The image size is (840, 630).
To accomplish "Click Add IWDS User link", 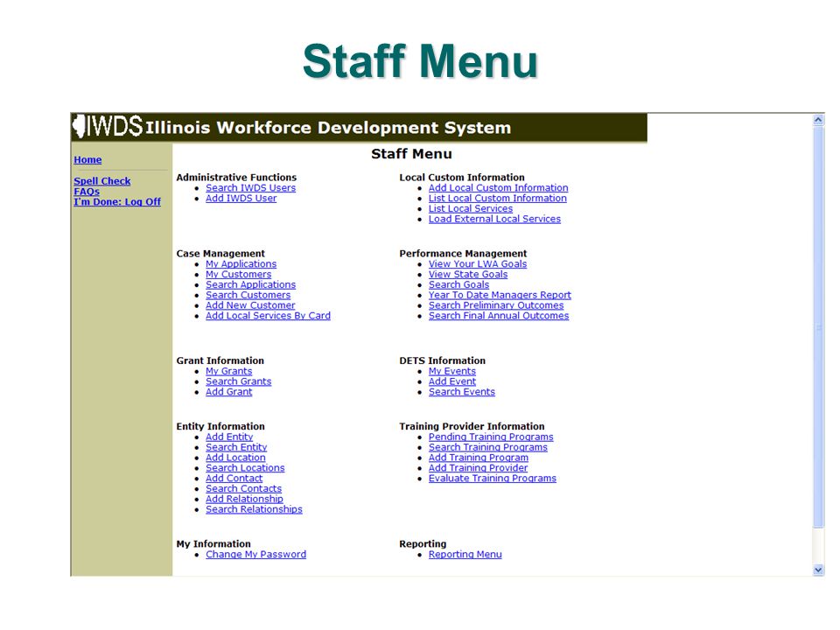I will pyautogui.click(x=241, y=199).
